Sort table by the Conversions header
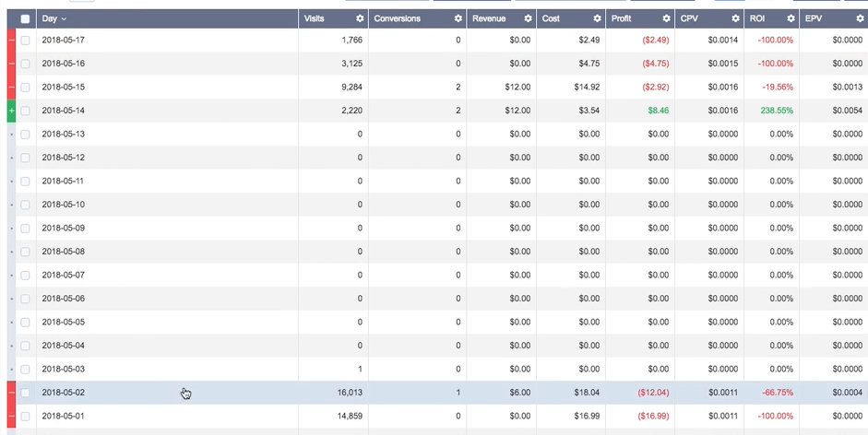This screenshot has height=435, width=868. pos(397,18)
